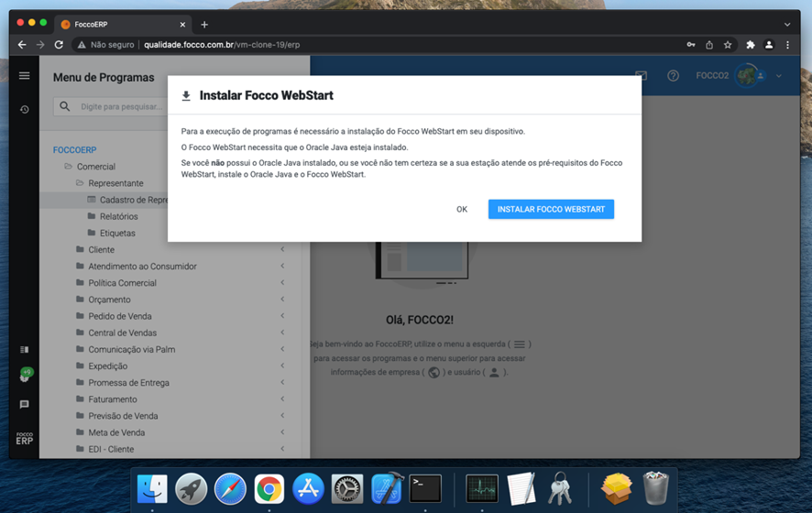Select Promessa de Entrega folder
Viewport: 812px width, 513px height.
click(123, 383)
